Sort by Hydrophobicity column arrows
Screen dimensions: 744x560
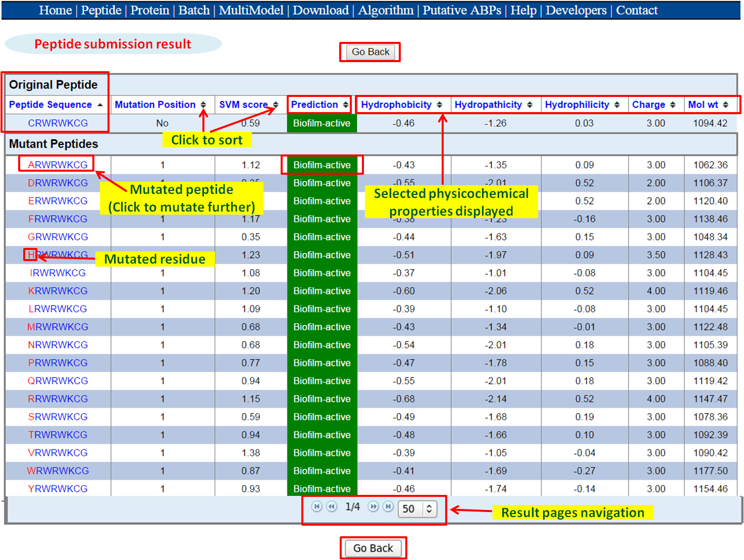439,105
